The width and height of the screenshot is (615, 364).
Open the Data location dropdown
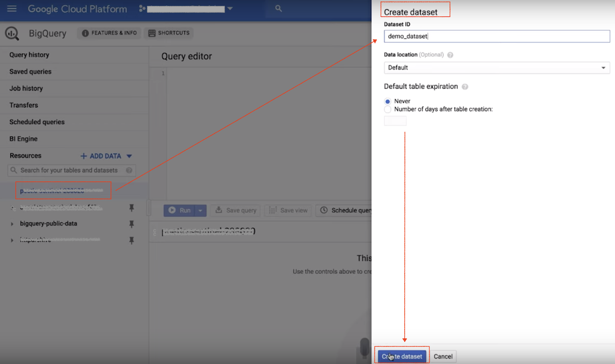click(x=497, y=68)
